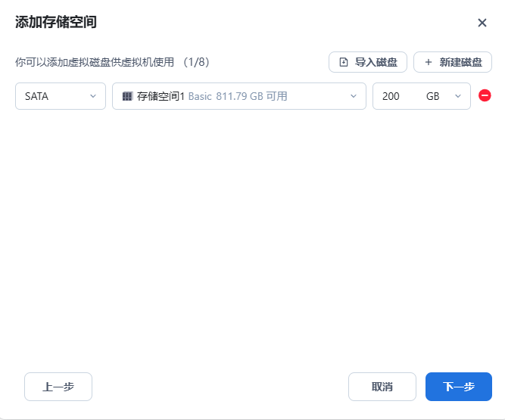Proceed with the blue 下一步 button

(458, 387)
